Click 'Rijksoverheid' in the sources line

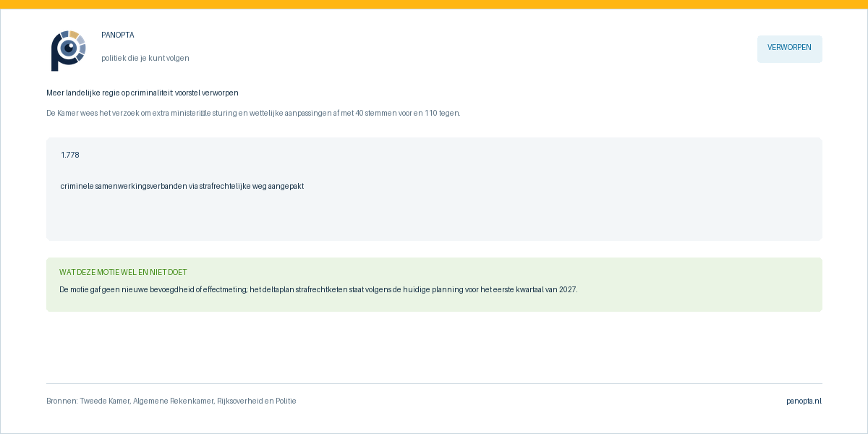(239, 401)
